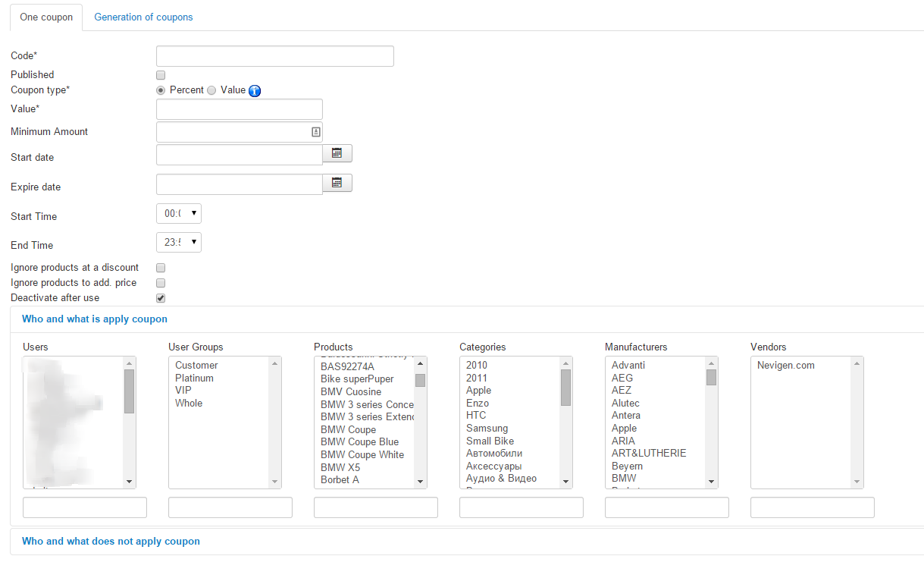Click contact icon in Minimum Amount field
This screenshot has height=578, width=924.
coord(315,132)
